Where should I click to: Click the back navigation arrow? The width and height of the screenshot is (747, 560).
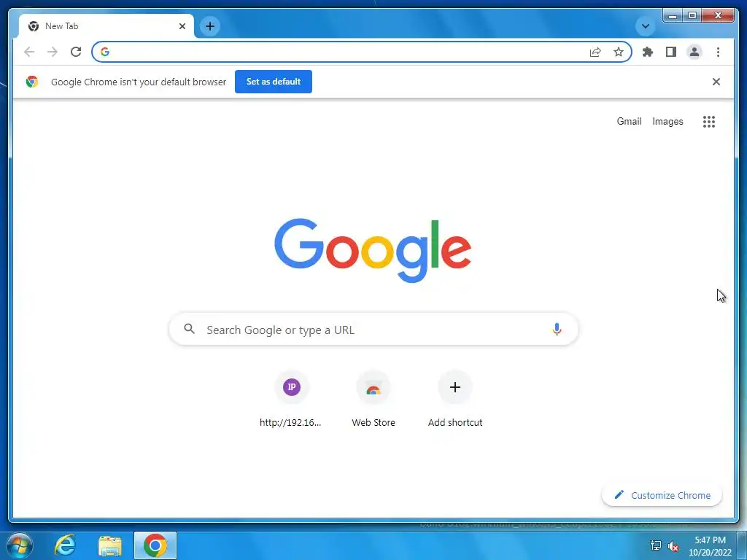(x=29, y=52)
